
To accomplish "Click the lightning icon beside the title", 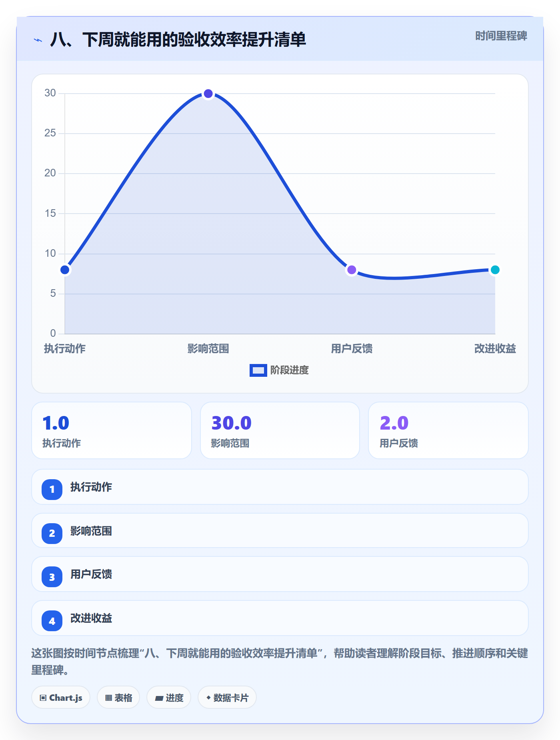I will 38,40.
